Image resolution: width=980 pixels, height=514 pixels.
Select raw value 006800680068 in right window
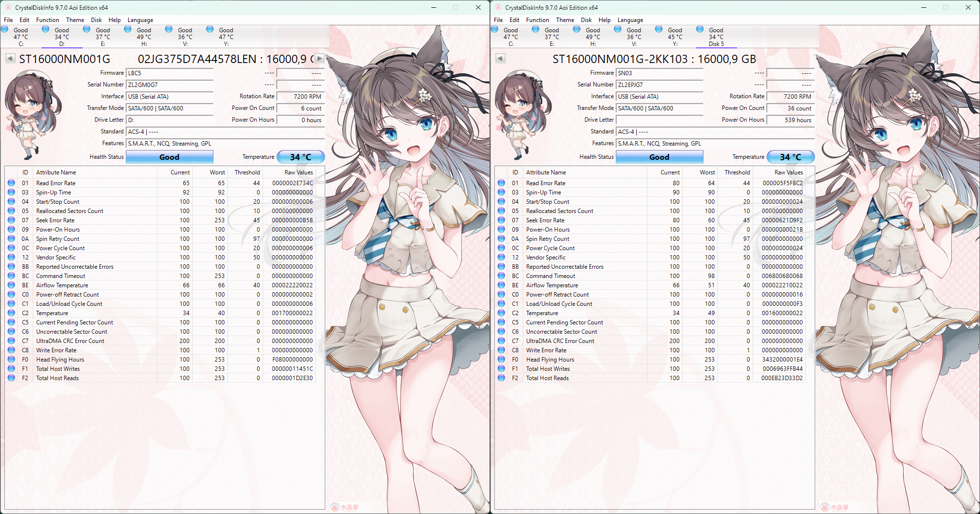pyautogui.click(x=782, y=276)
